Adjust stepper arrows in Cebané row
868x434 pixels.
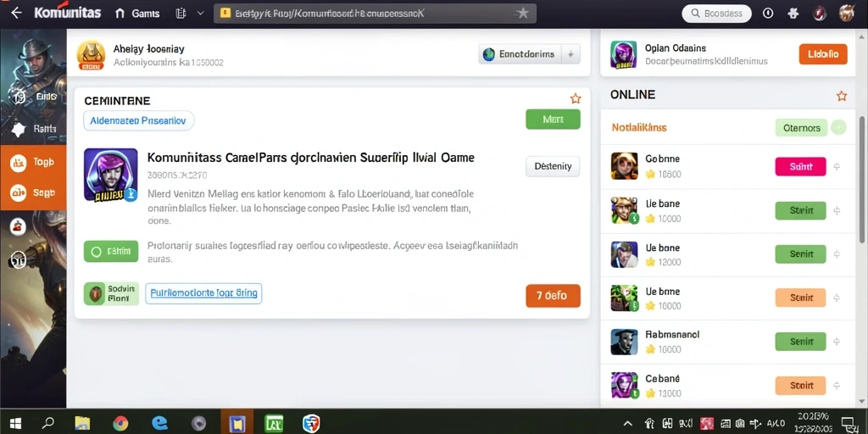(x=837, y=386)
